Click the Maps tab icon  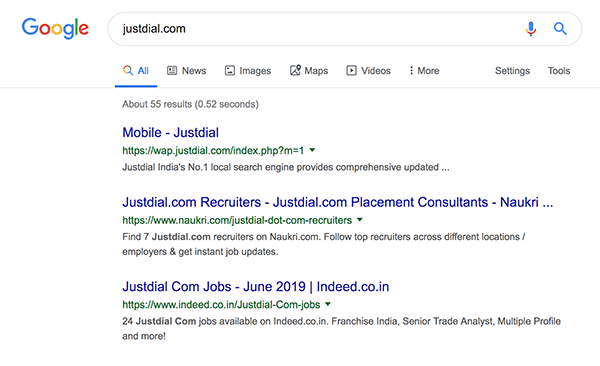tap(295, 70)
